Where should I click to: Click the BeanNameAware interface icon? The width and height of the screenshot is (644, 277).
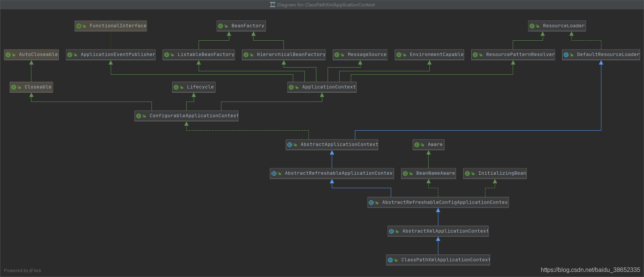click(x=405, y=174)
